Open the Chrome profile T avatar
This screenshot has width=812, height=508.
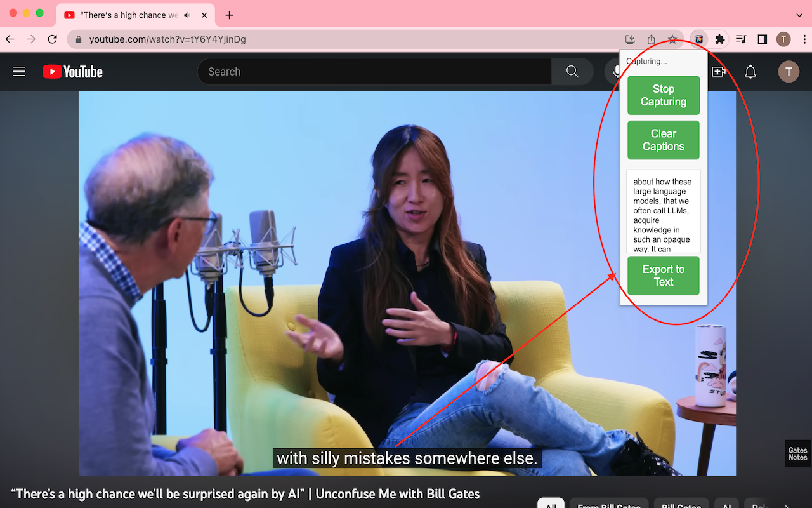783,39
